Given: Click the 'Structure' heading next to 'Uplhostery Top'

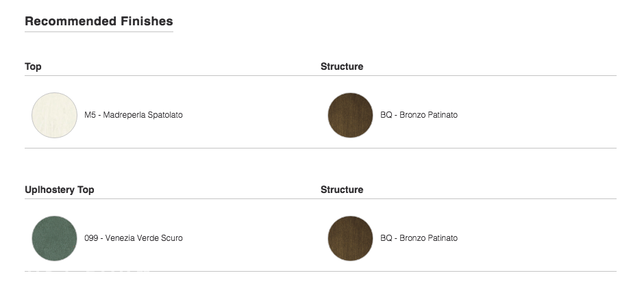Looking at the screenshot, I should (342, 190).
